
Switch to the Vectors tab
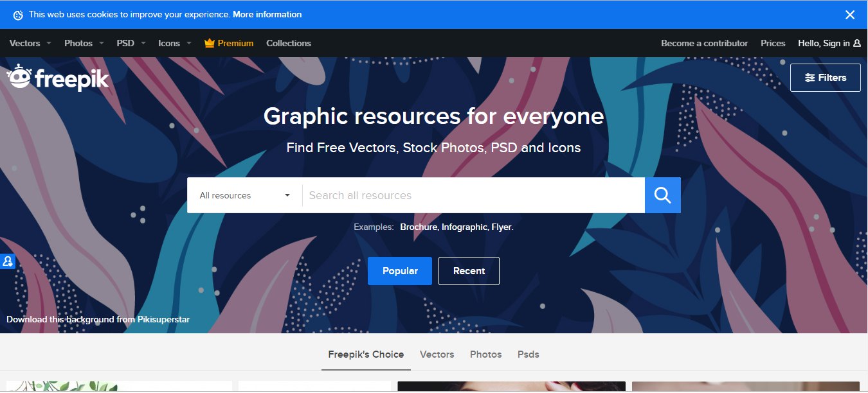click(x=437, y=354)
